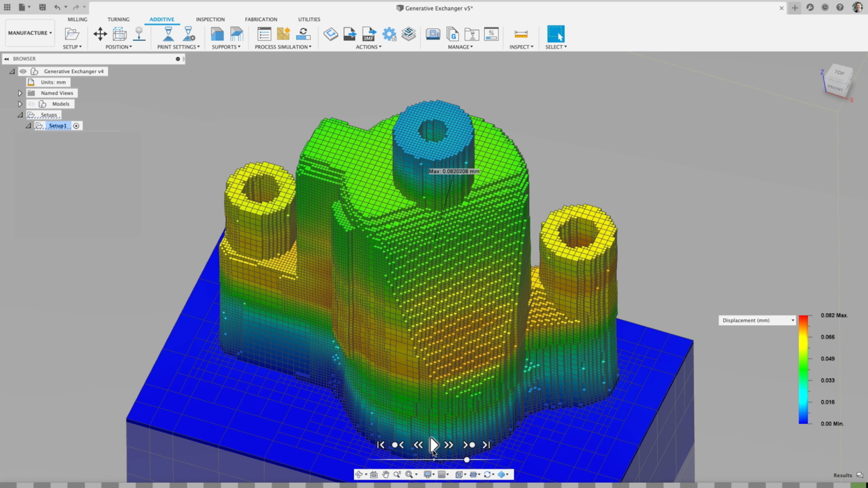Click the Position move tool icon

click(100, 34)
